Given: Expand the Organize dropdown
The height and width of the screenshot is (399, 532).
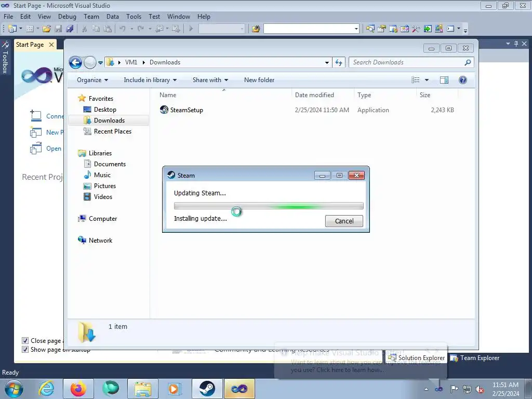Looking at the screenshot, I should point(92,80).
